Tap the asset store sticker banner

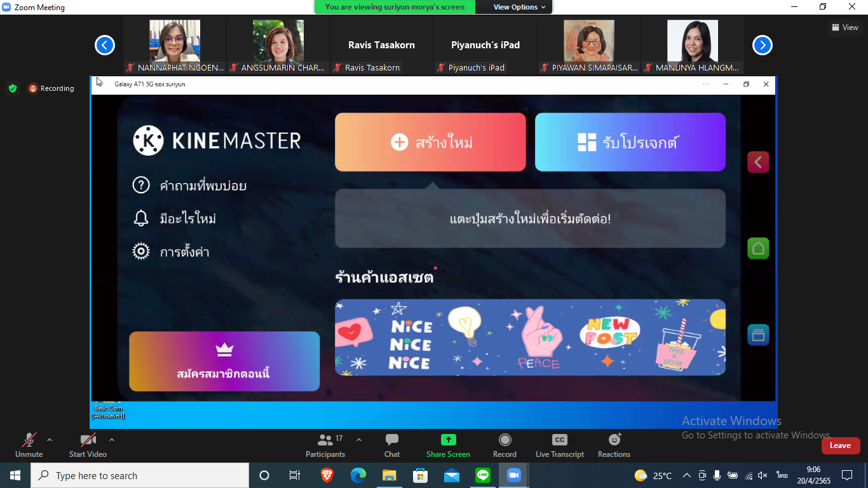(530, 337)
